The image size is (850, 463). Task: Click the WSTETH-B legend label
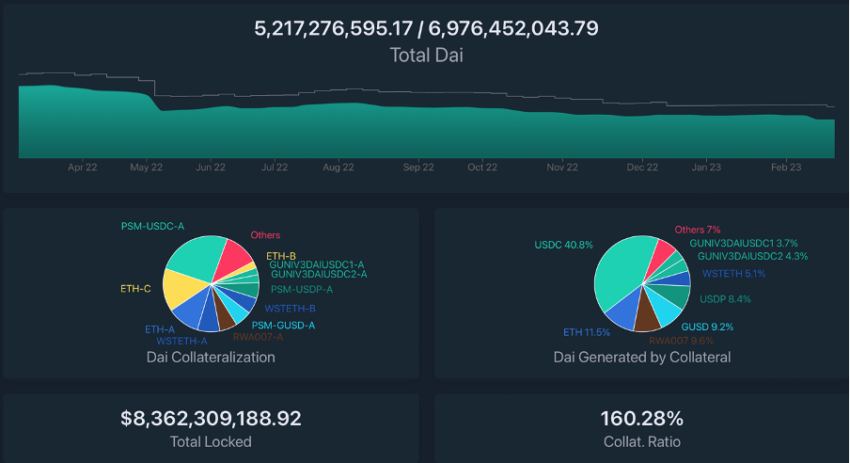click(290, 308)
